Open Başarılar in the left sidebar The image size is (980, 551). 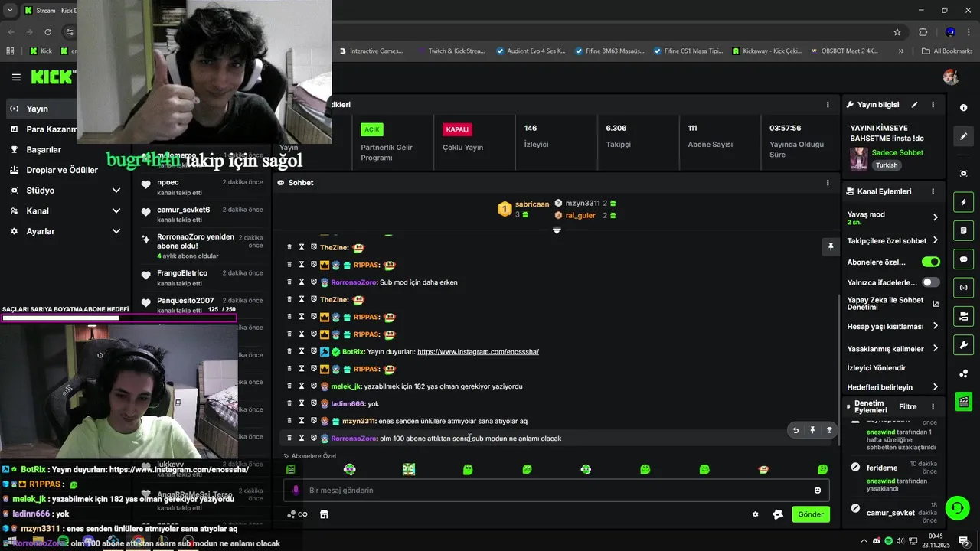coord(44,150)
